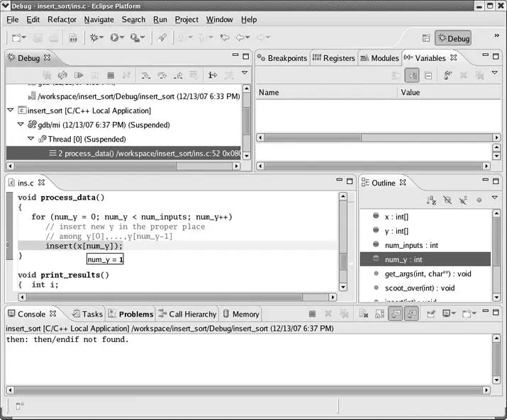Collapse the Thread [0] (Suspended) node
The height and width of the screenshot is (420, 507).
[30, 139]
